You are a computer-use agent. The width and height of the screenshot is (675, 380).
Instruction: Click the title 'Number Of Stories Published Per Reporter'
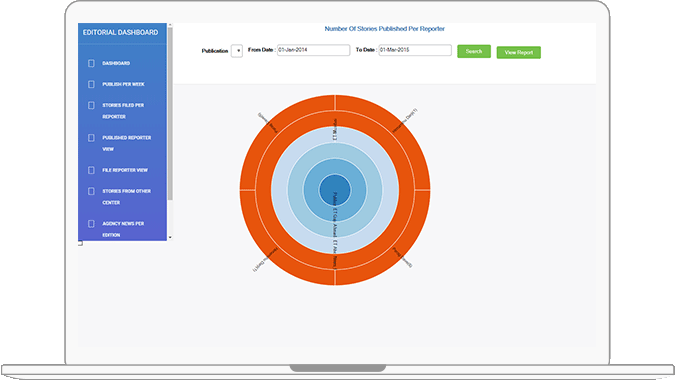point(384,29)
